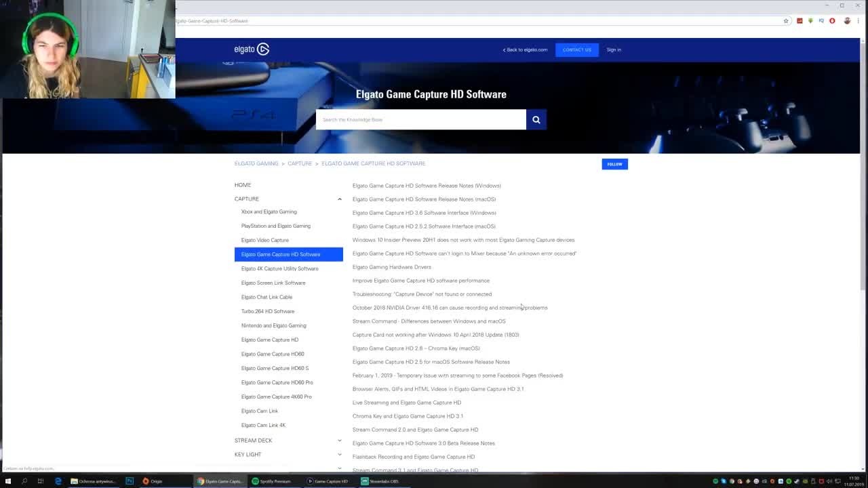Collapse the CAPTURE sidebar section

click(339, 199)
